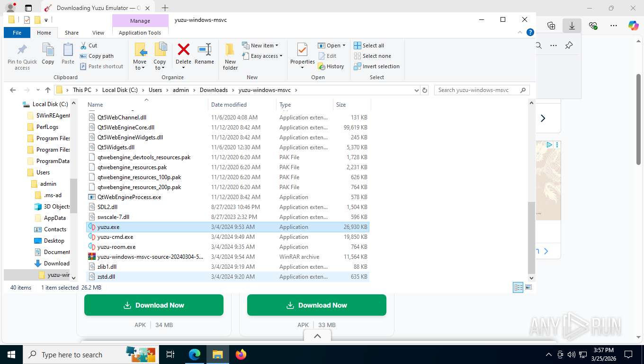Select yuzu-cmd.exe file

click(x=227, y=237)
